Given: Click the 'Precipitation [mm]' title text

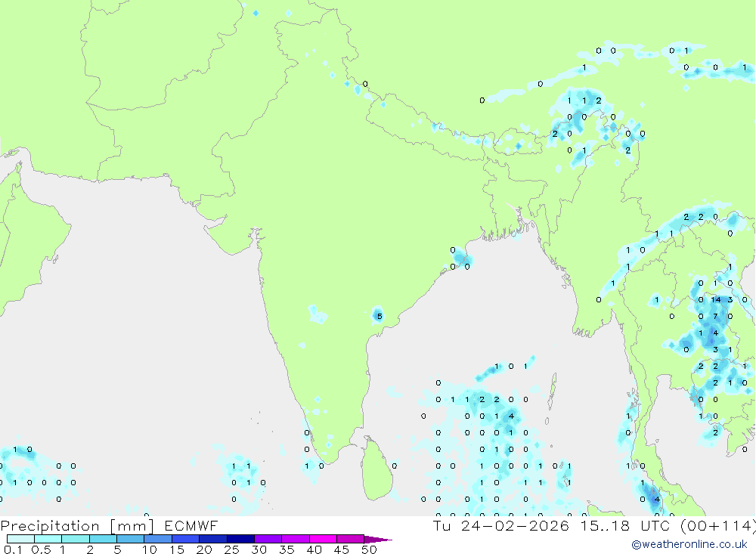Looking at the screenshot, I should pyautogui.click(x=76, y=526).
